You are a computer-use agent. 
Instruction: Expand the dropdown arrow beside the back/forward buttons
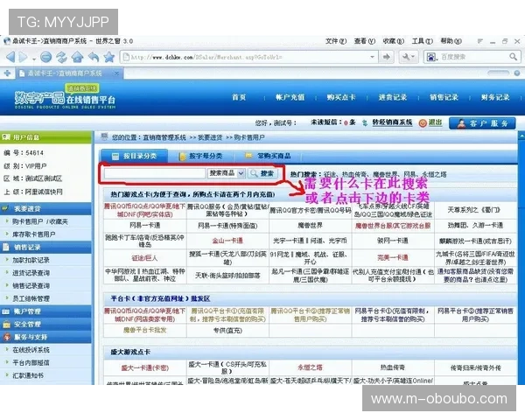[x=34, y=59]
